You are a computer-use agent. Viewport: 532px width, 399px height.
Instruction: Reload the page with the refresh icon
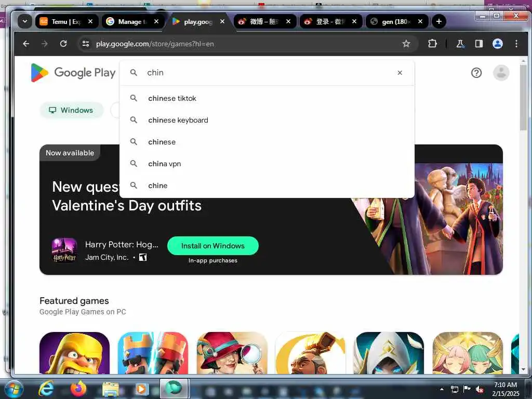63,44
